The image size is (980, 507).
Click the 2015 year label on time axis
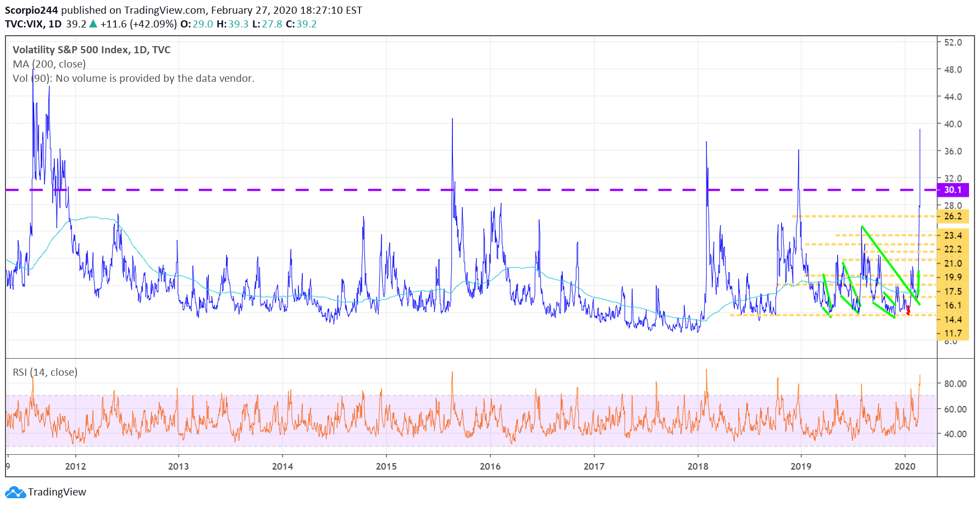coord(386,466)
